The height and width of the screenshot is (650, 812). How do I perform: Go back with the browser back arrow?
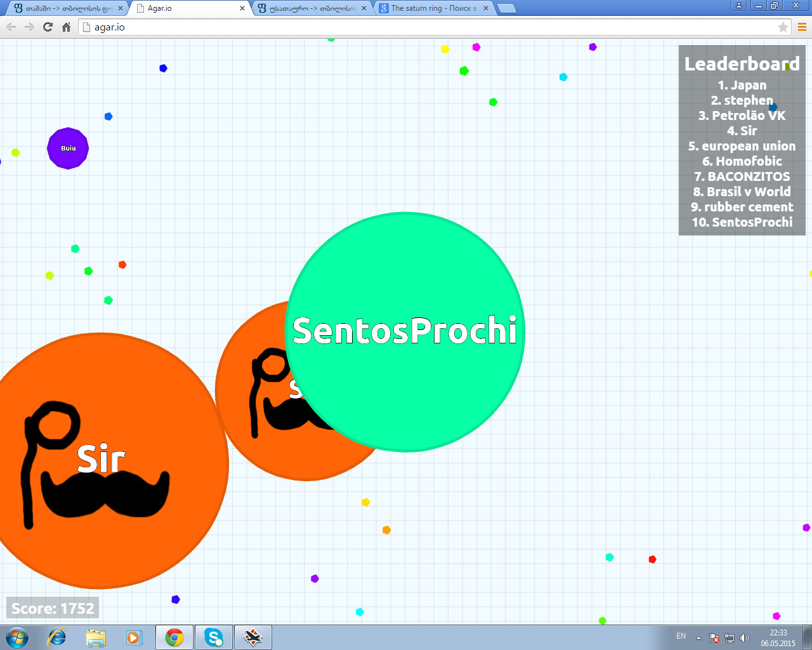(x=11, y=27)
